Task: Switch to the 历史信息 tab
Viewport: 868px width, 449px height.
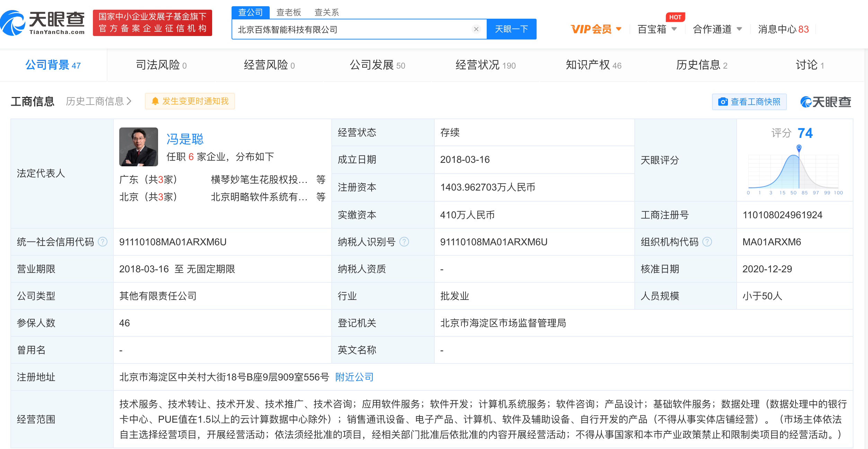Action: click(x=702, y=65)
